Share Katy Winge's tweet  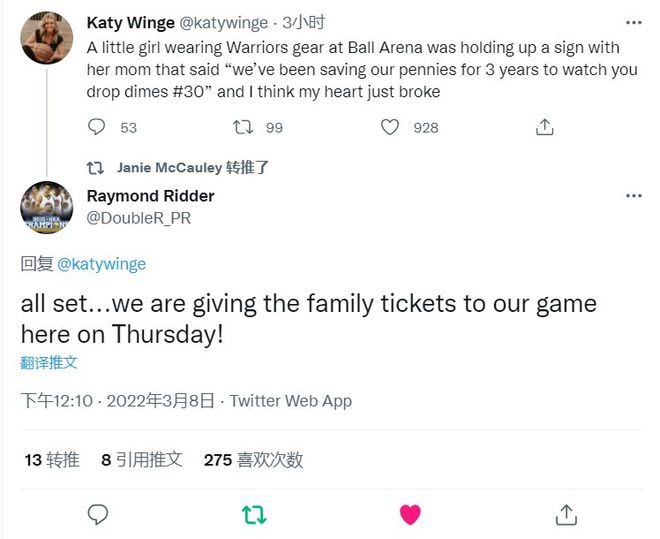[x=544, y=127]
